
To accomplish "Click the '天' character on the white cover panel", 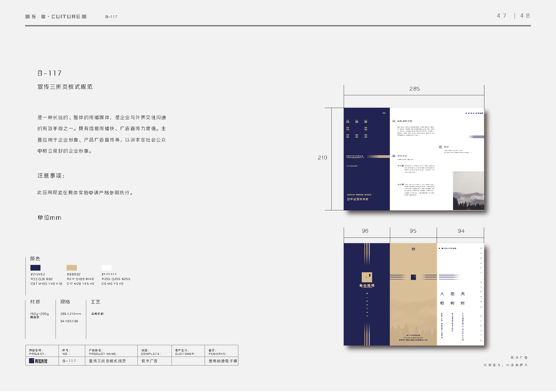I will pyautogui.click(x=463, y=294).
